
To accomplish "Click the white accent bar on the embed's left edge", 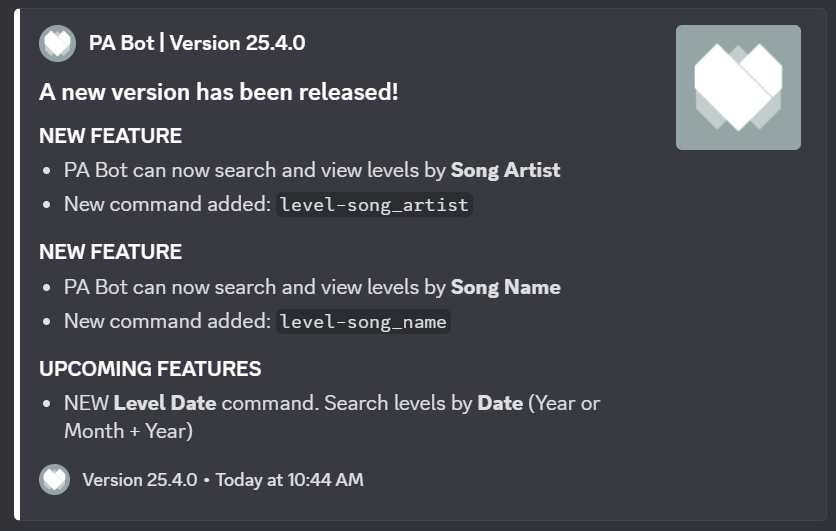I will pos(16,265).
